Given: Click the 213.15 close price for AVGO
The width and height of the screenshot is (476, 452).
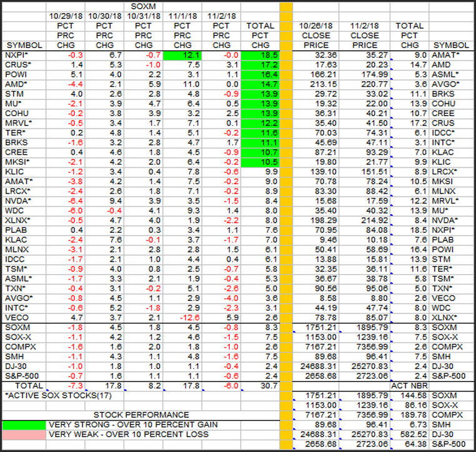Looking at the screenshot, I should [x=324, y=84].
